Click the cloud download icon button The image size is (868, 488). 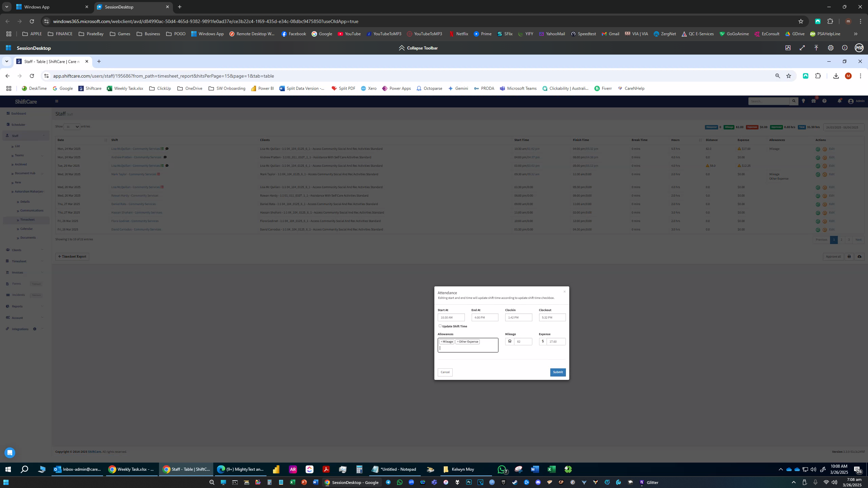click(860, 257)
